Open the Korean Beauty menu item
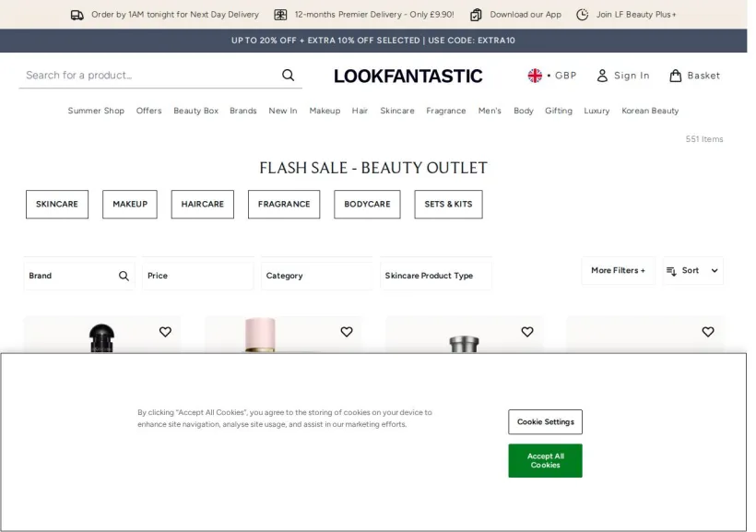 point(650,111)
